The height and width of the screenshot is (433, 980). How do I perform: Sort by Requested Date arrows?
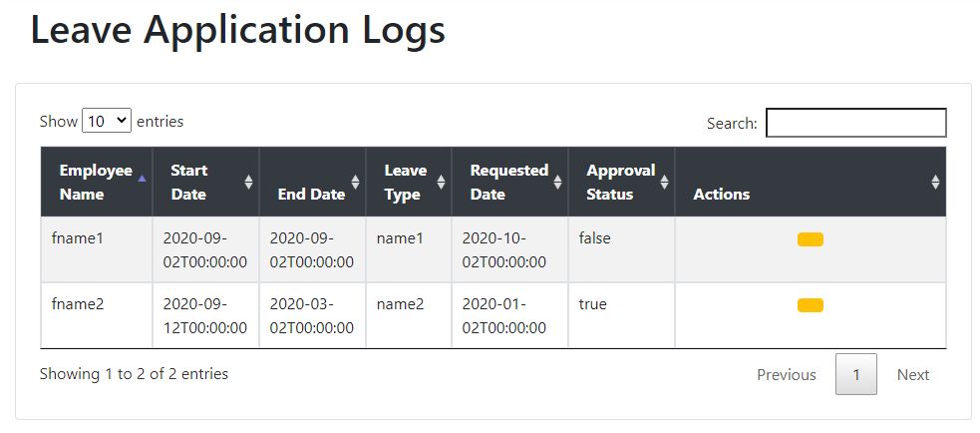pos(557,182)
